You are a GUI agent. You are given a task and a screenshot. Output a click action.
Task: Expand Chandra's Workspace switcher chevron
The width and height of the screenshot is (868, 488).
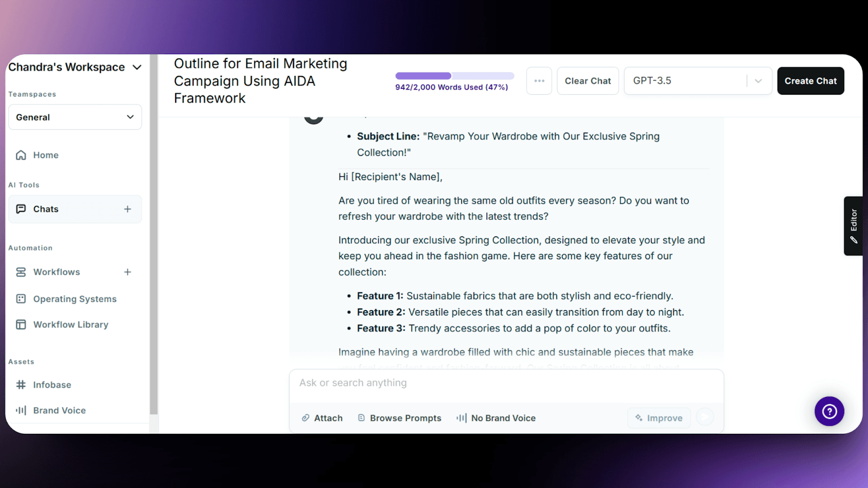[137, 67]
